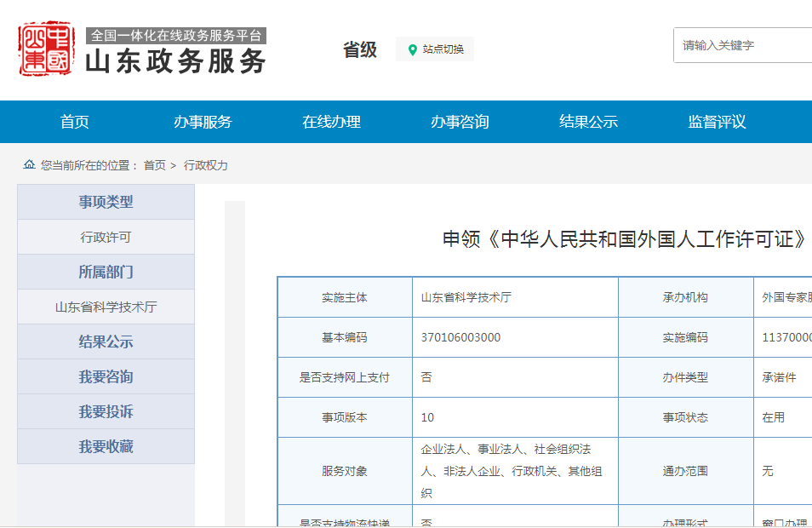Select 行政许可 in the sidebar

pos(106,238)
